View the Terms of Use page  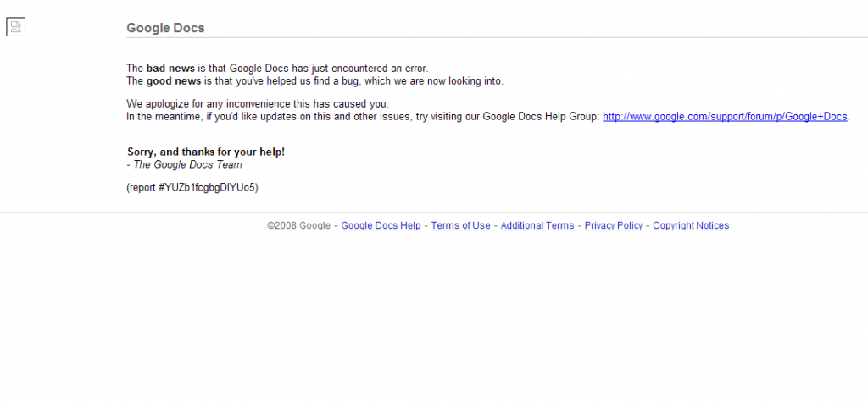460,225
